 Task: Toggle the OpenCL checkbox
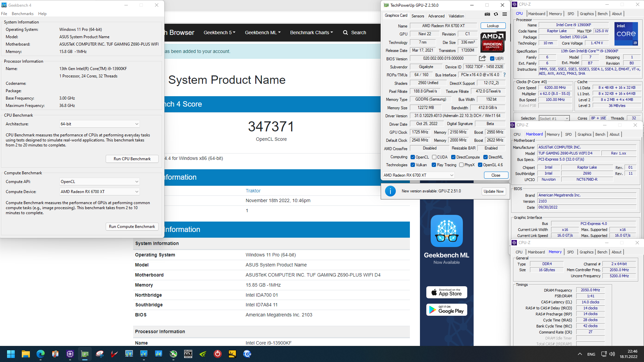coord(413,157)
